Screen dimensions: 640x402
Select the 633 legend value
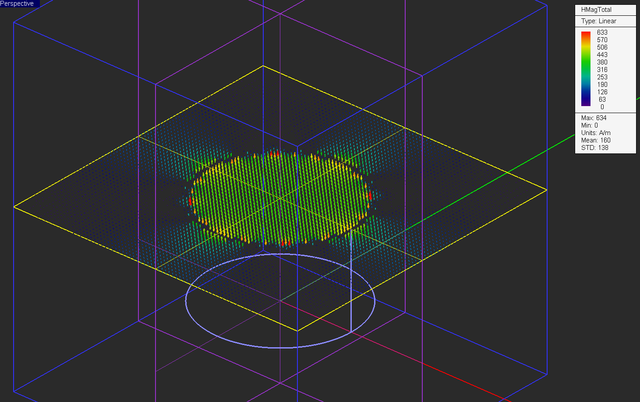(602, 32)
